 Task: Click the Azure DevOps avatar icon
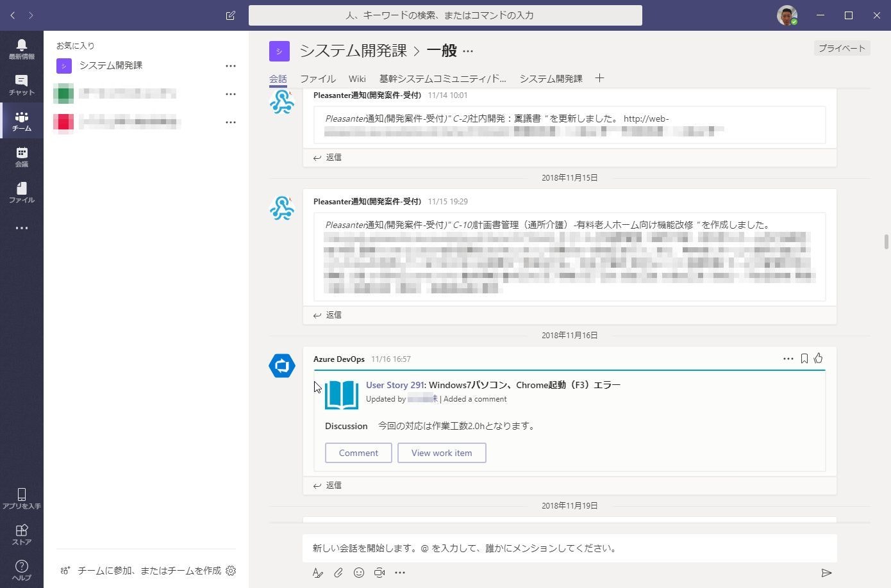(x=281, y=366)
